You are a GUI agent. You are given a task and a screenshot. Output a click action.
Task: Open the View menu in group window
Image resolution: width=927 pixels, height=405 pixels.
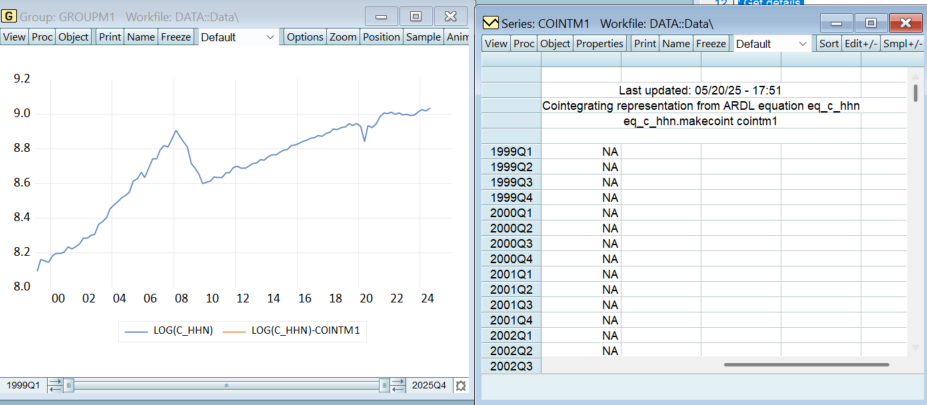coord(14,36)
